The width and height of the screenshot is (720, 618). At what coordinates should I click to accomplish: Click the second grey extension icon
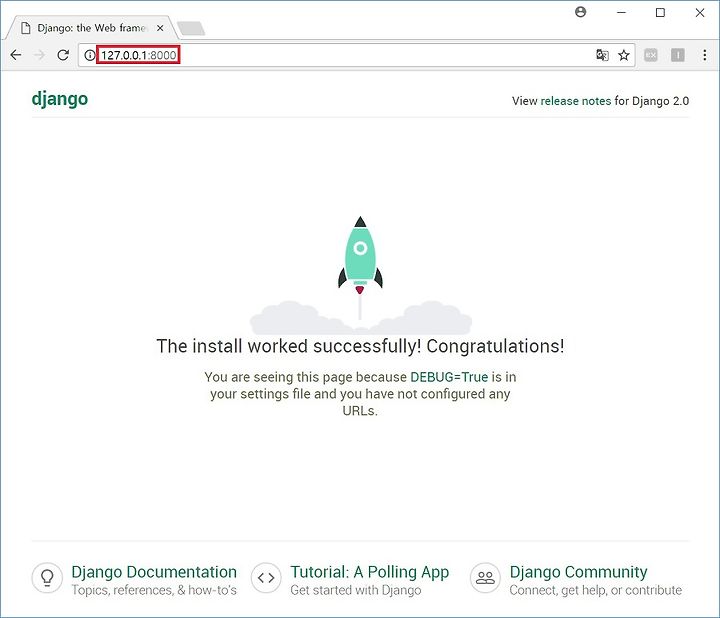click(x=678, y=55)
